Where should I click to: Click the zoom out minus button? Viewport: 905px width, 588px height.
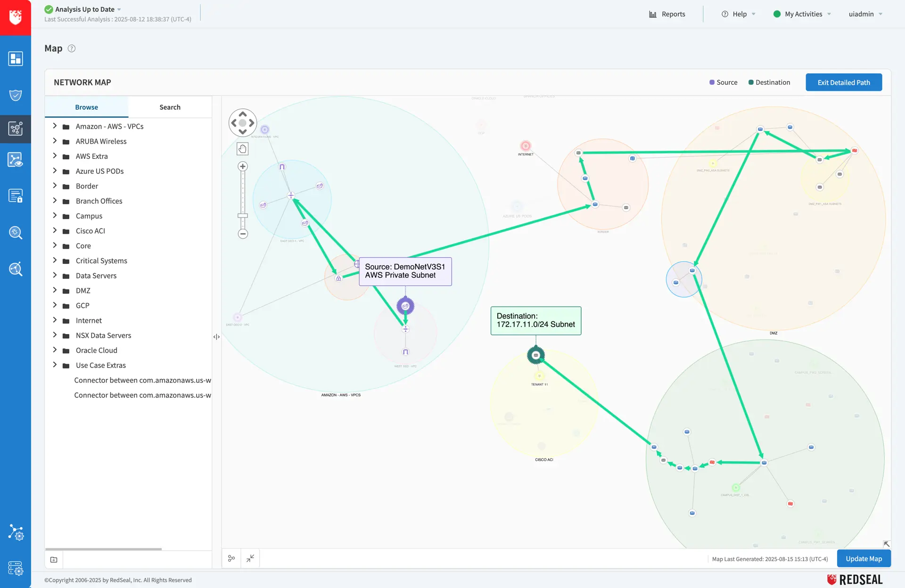pyautogui.click(x=243, y=234)
